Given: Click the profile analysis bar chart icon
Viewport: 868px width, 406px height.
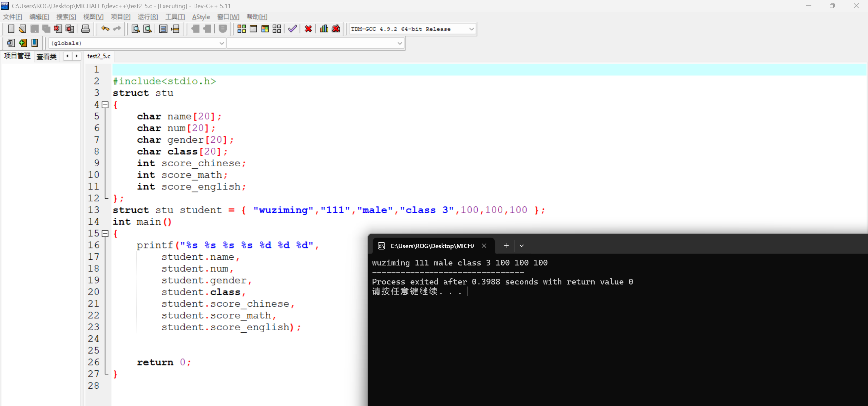Looking at the screenshot, I should pos(324,29).
